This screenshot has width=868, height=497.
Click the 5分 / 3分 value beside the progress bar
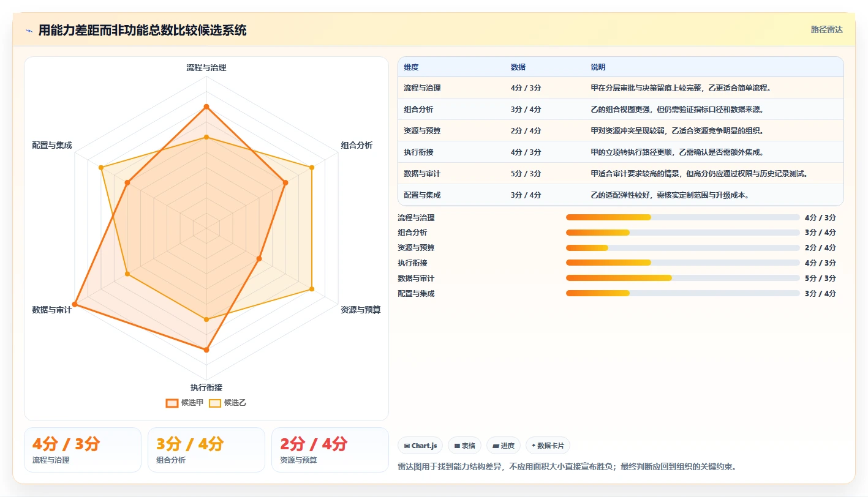click(820, 278)
